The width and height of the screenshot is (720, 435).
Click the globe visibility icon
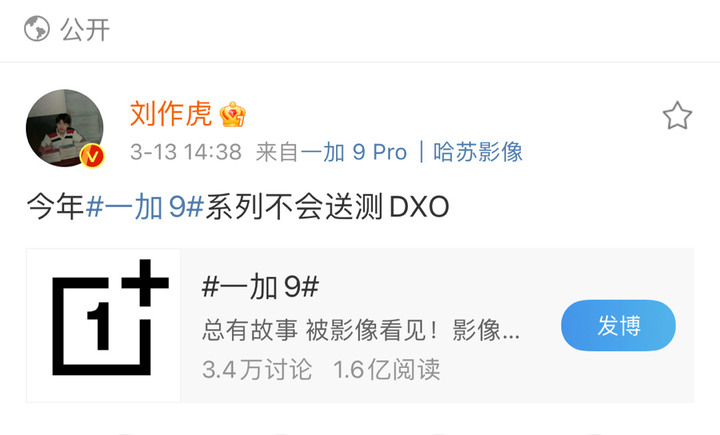37,28
